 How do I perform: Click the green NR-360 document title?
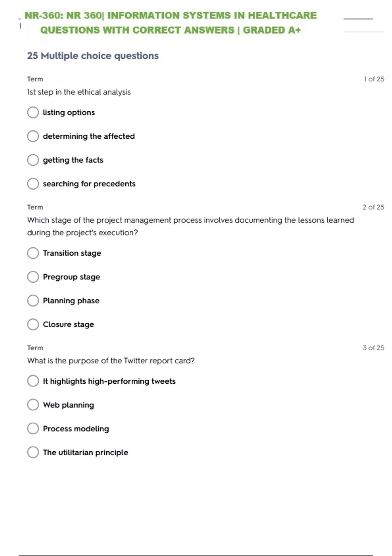[171, 23]
